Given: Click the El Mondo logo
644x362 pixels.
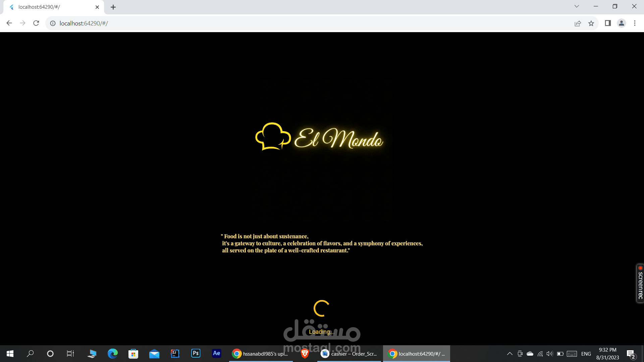Looking at the screenshot, I should [319, 137].
